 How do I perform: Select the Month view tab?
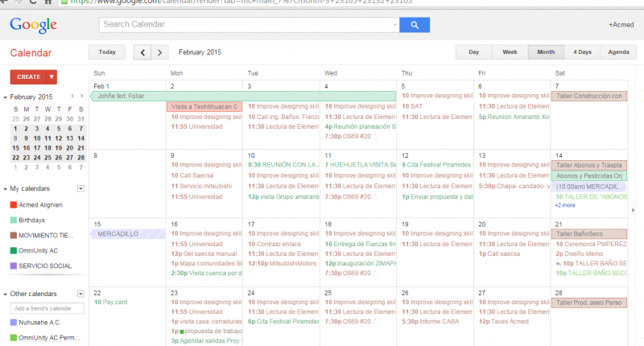pos(546,52)
